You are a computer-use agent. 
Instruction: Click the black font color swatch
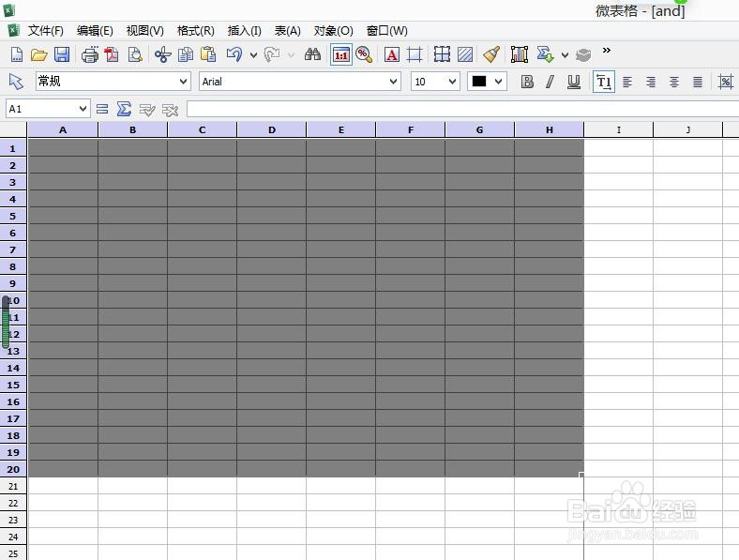[x=479, y=82]
